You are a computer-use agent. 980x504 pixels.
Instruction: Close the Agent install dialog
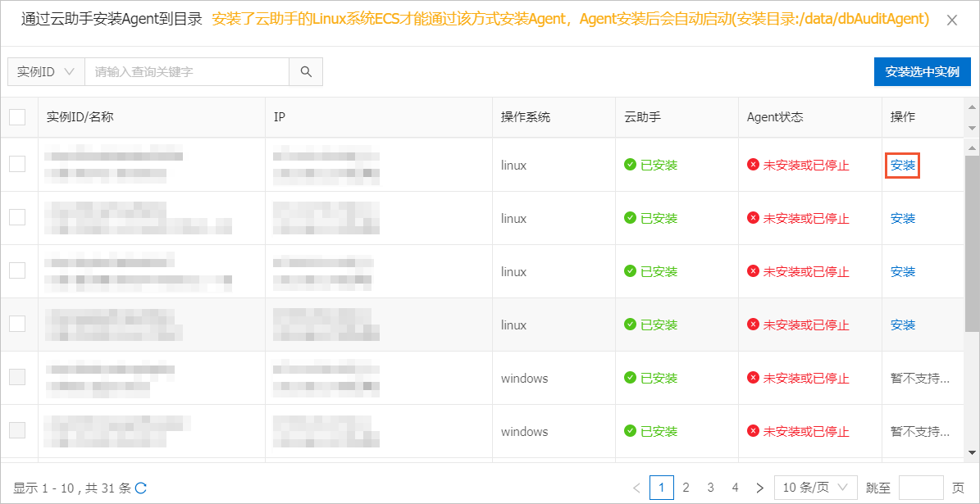coord(952,20)
